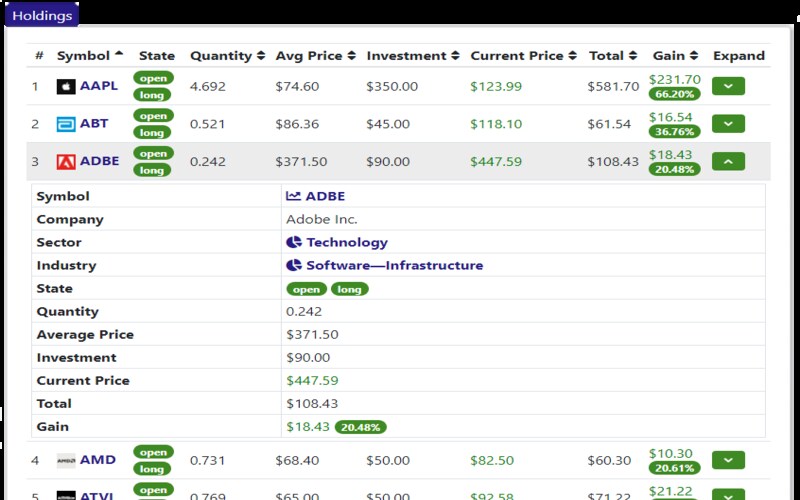Image resolution: width=800 pixels, height=500 pixels.
Task: Expand the AAPL holding details
Action: click(728, 86)
